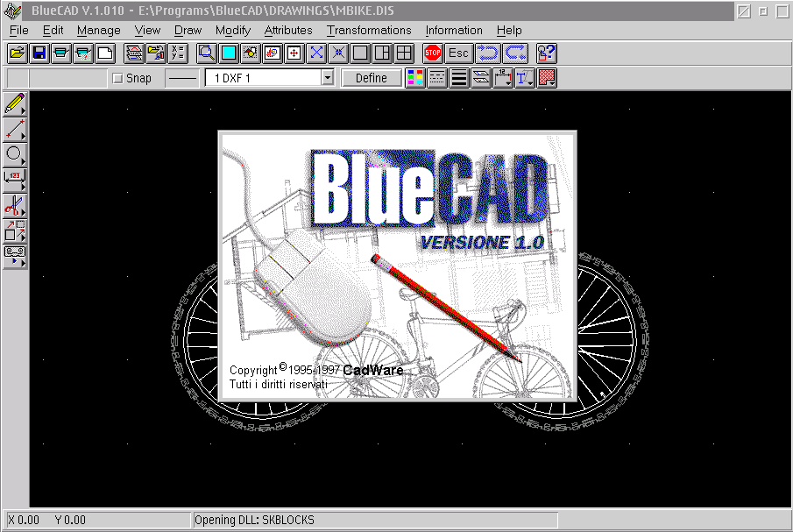Select the magnifying glass zoom window tool
The height and width of the screenshot is (532, 793).
coord(206,53)
